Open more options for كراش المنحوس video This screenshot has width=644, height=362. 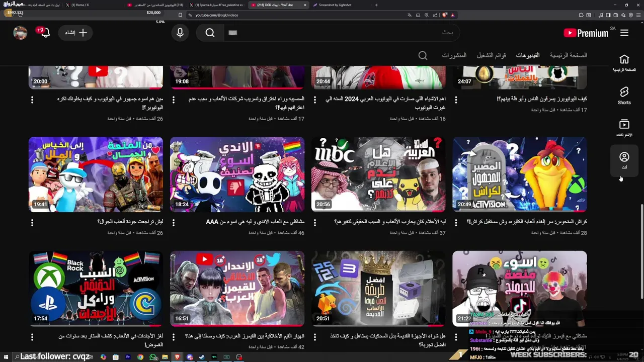(x=456, y=222)
